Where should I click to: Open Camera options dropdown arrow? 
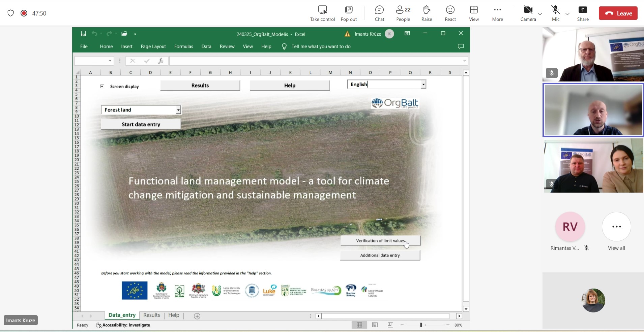(x=540, y=14)
